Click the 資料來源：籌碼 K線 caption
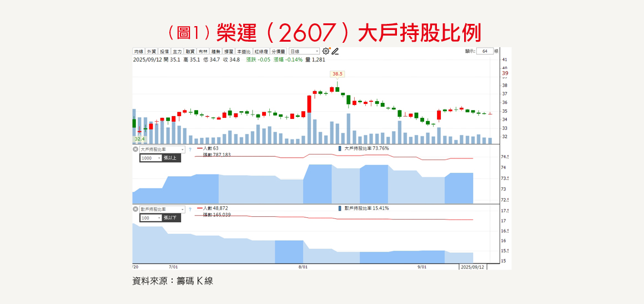The image size is (644, 304). click(x=173, y=281)
